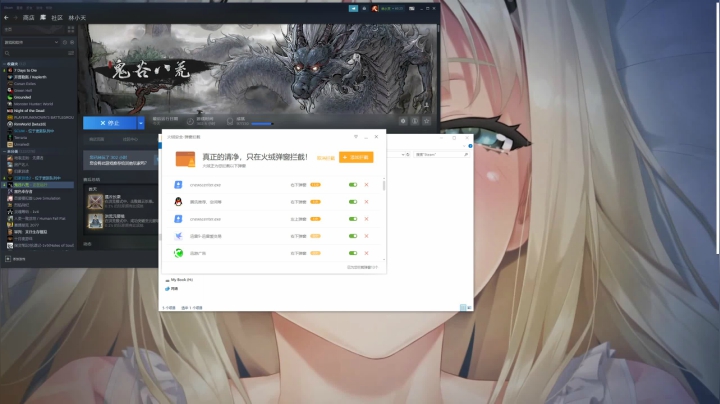This screenshot has width=720, height=404.
Task: Open the 社区中心 community hub tab
Action: (x=130, y=139)
